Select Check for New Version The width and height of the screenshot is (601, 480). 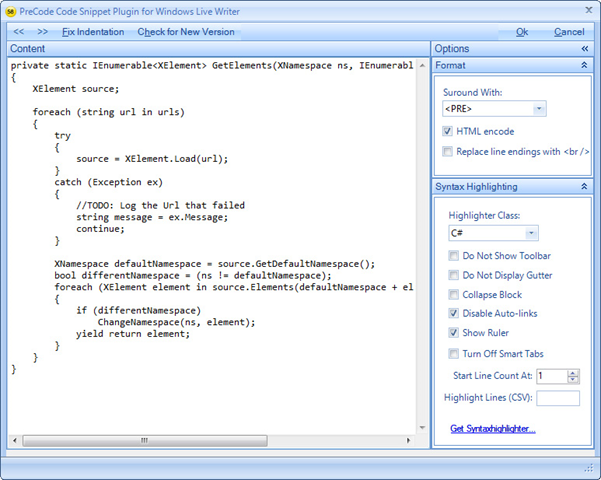(x=186, y=32)
